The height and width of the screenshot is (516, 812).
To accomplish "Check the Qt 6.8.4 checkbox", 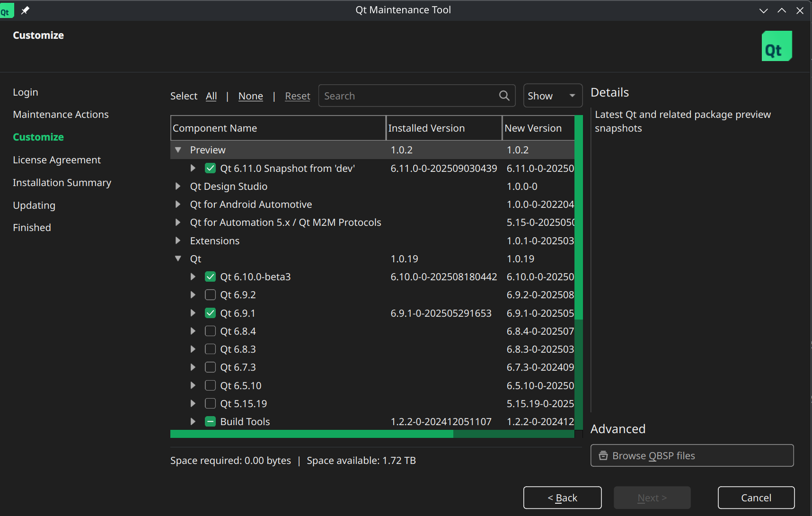I will (x=211, y=331).
